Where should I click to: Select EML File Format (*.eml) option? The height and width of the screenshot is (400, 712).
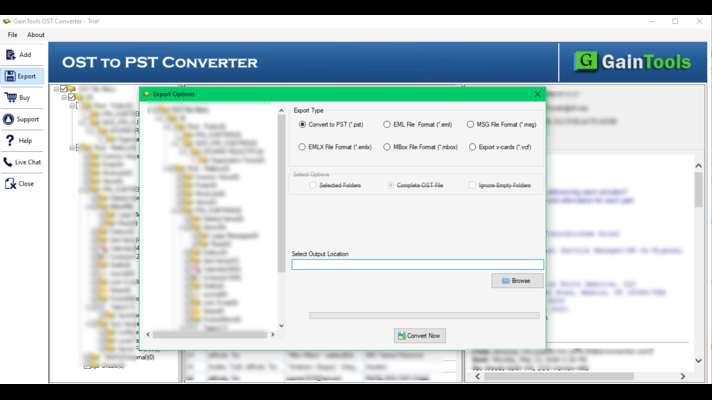387,124
